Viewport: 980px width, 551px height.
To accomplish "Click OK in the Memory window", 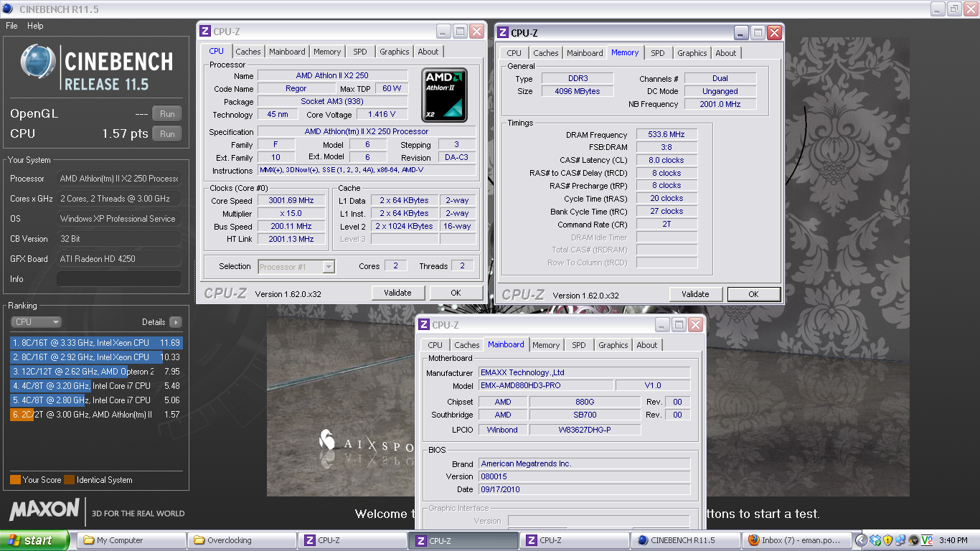I will point(753,294).
